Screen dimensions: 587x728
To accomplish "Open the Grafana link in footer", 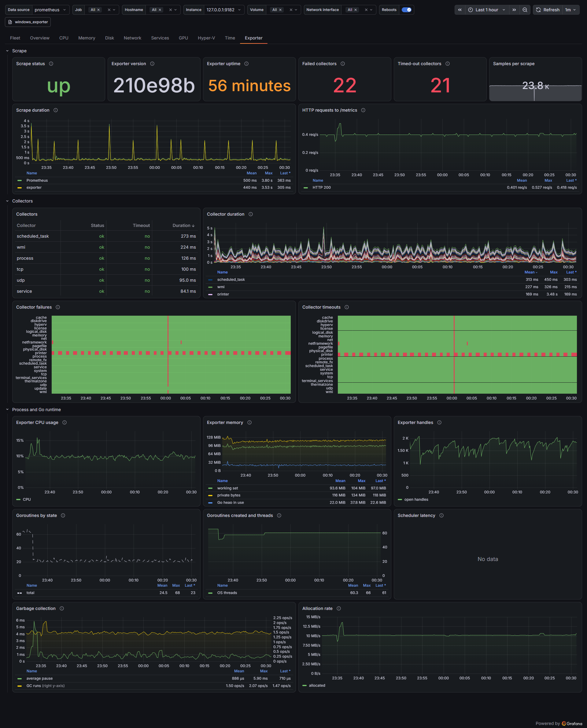I will pyautogui.click(x=572, y=724).
